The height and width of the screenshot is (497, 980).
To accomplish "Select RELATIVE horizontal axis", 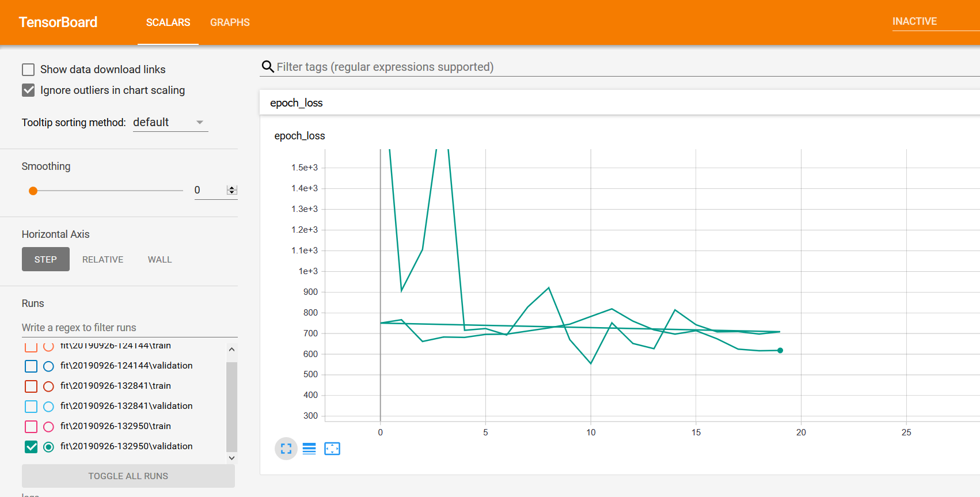I will pyautogui.click(x=103, y=259).
